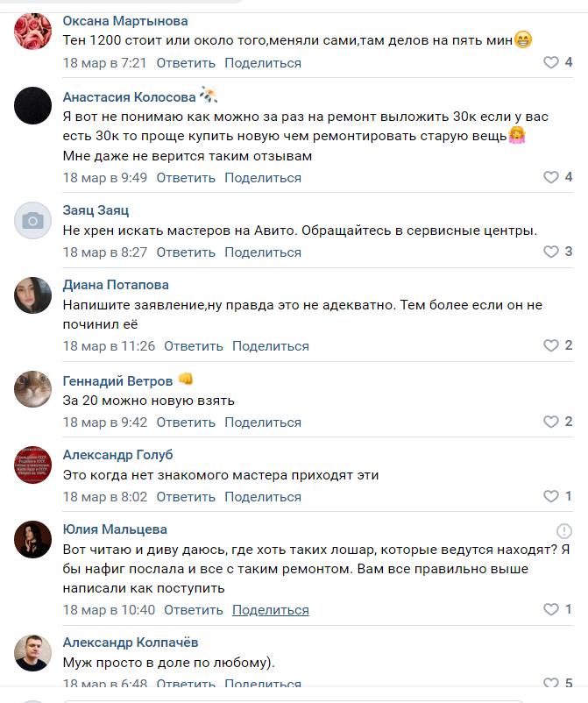Viewport: 588px width, 703px height.
Task: Like Юлия Мальцева's comment
Action: (550, 610)
